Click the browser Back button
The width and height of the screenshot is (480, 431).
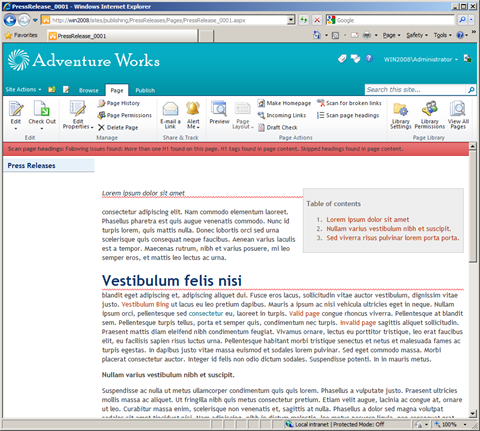pyautogui.click(x=10, y=20)
